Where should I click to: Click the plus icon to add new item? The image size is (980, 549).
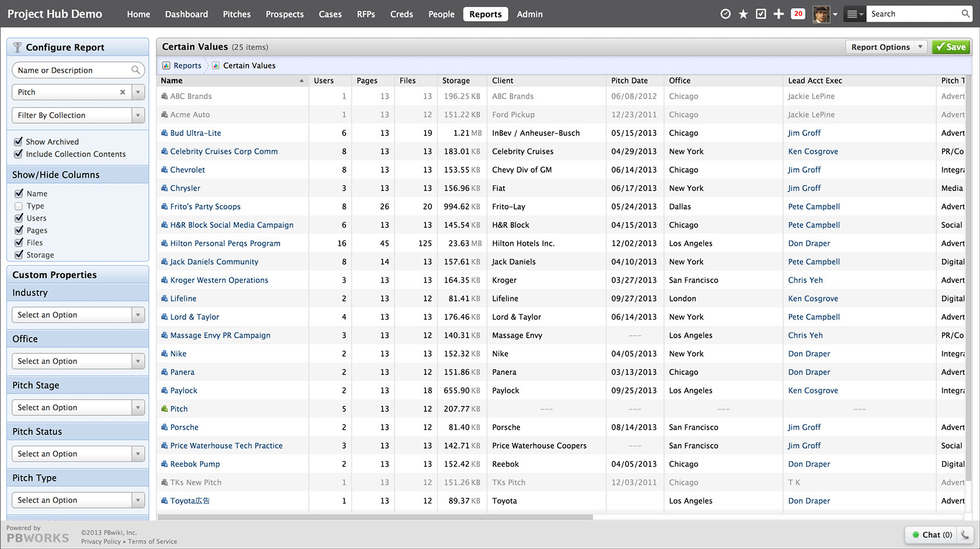(x=778, y=13)
